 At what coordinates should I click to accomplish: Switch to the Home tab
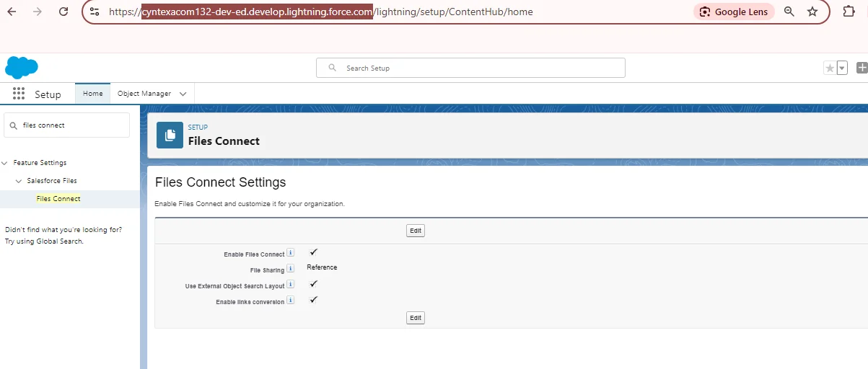click(x=92, y=94)
